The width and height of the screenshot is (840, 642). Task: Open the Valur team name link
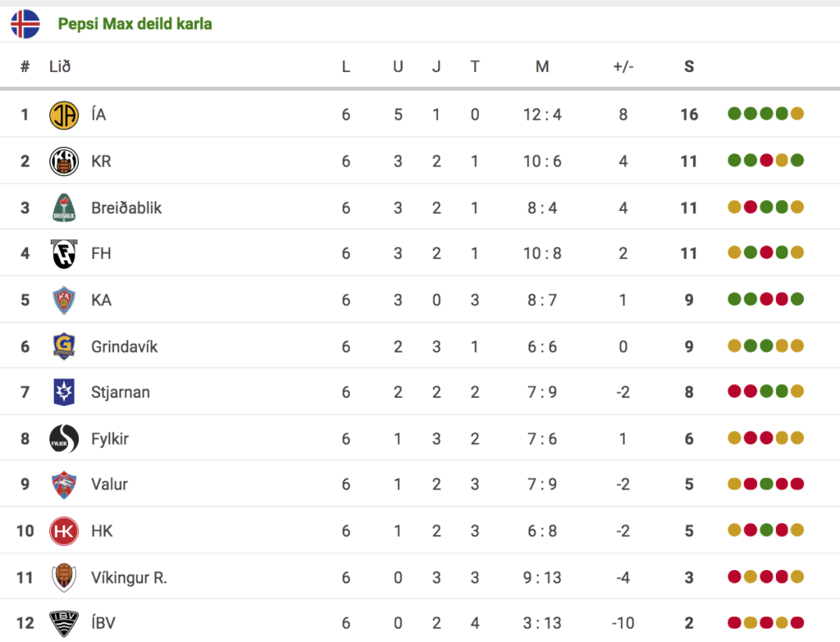(109, 485)
